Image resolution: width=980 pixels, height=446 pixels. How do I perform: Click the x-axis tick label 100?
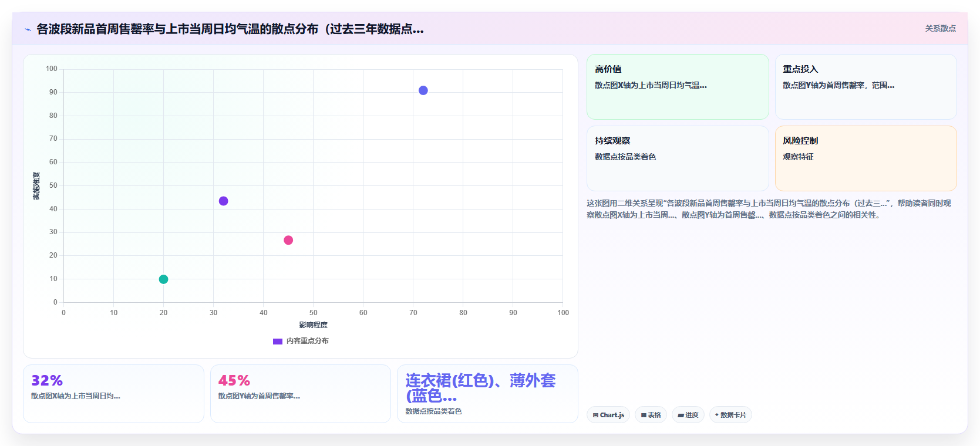563,313
